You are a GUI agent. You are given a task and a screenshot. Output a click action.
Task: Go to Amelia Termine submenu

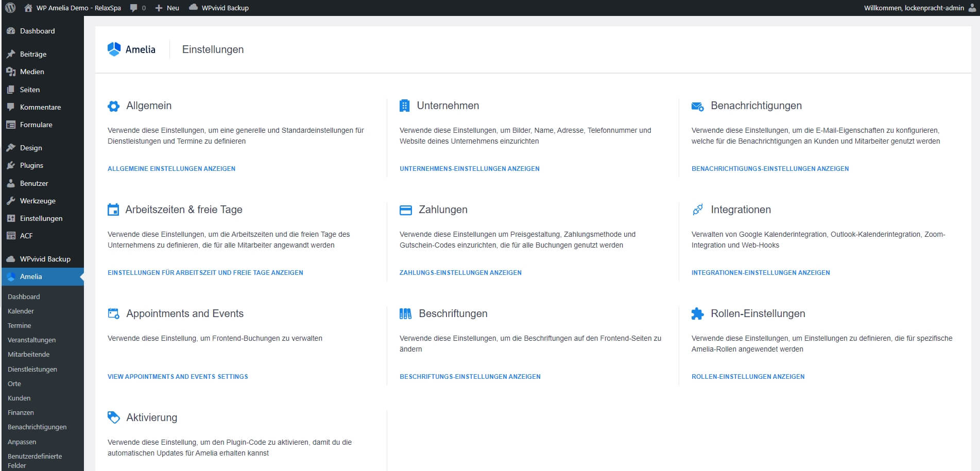[x=20, y=325]
